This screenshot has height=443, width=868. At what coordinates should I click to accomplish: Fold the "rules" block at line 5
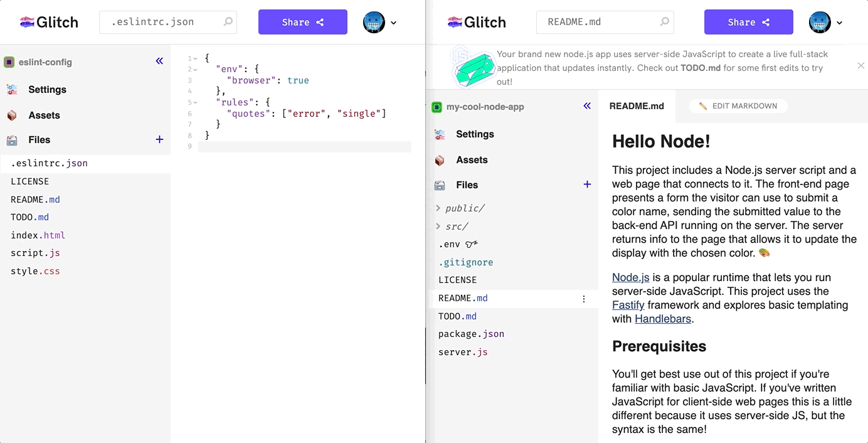click(x=195, y=102)
